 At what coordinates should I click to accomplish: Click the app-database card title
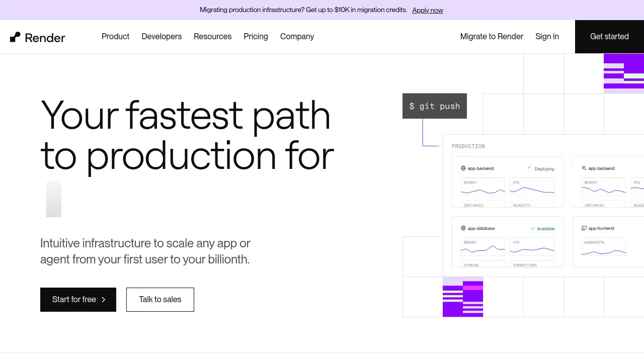(481, 228)
